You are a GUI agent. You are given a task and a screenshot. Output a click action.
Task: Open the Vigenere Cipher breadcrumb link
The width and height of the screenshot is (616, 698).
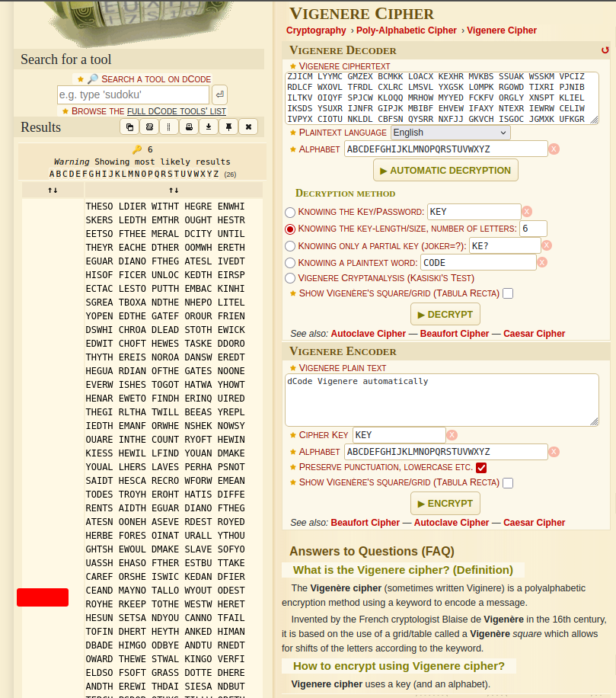pos(502,30)
